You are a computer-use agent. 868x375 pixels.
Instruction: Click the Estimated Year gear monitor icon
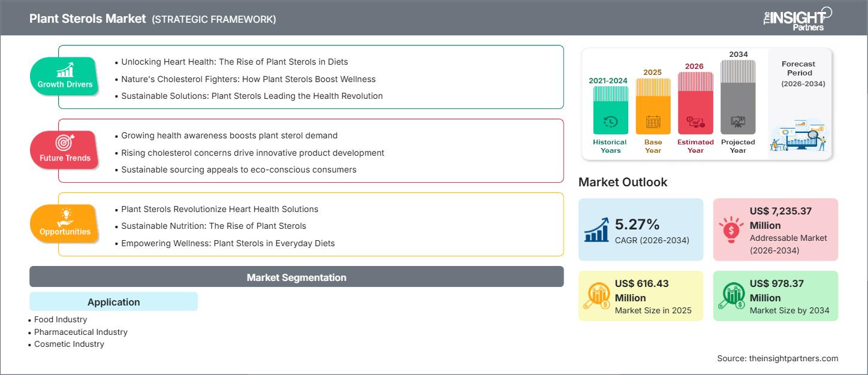tap(695, 123)
